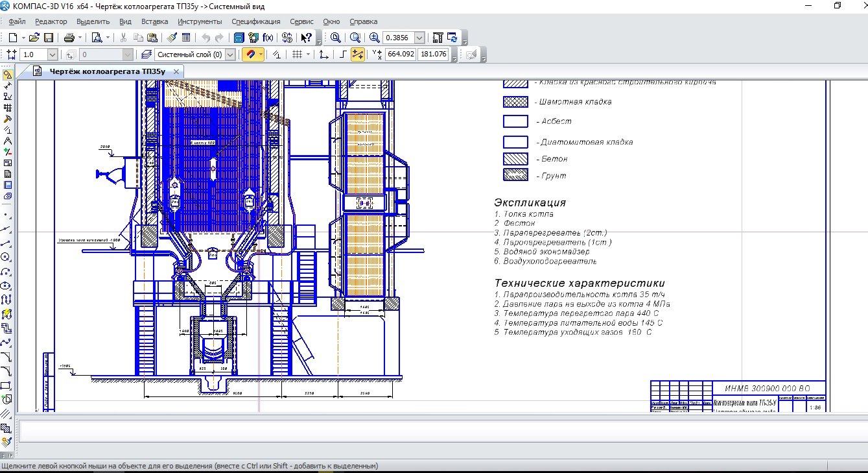The width and height of the screenshot is (868, 473).
Task: Toggle Orthogonal drawing mode
Action: pos(343,55)
